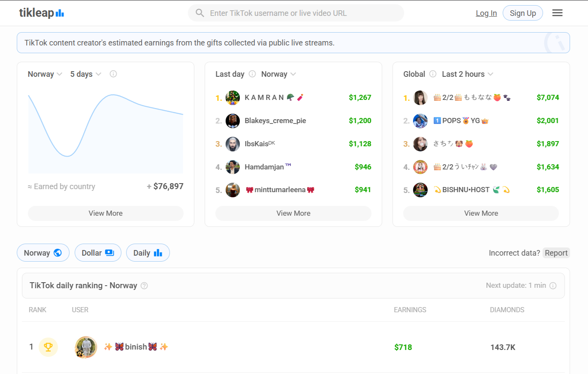Expand the Norway dropdown in earnings chart card
Screen dimensions: 588x374
point(45,74)
